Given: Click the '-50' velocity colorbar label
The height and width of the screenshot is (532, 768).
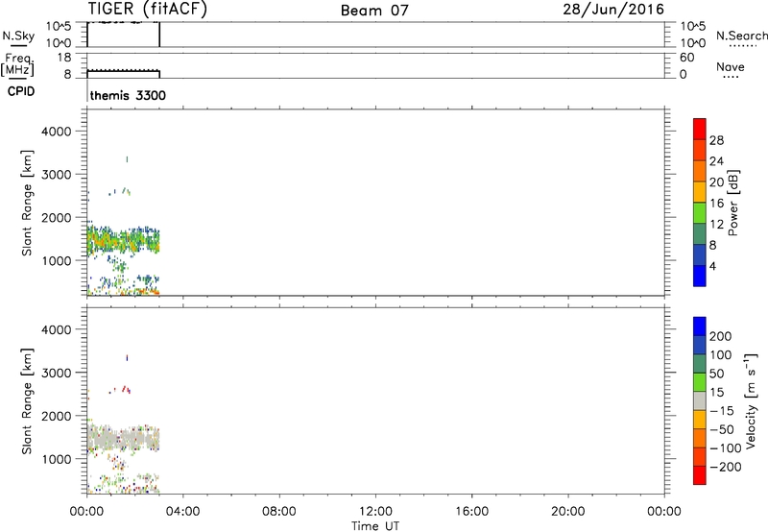Looking at the screenshot, I should point(722,429).
